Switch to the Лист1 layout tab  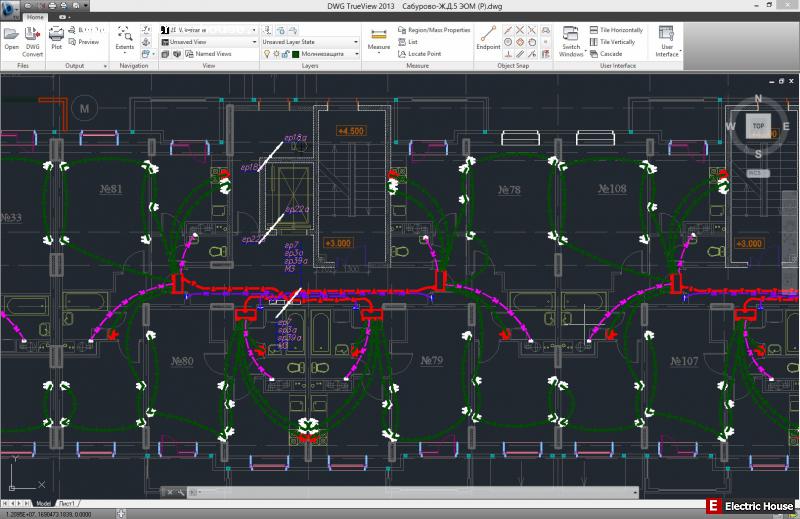[x=67, y=503]
